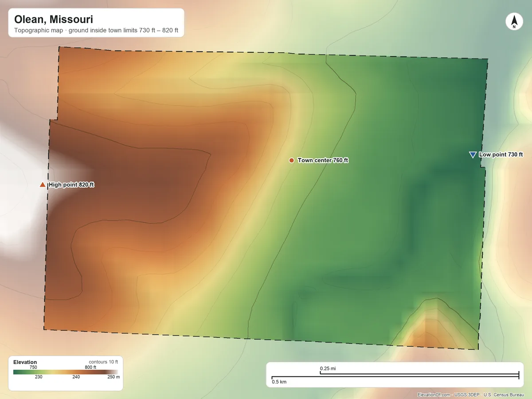Screen dimensions: 532x399
Task: Click the topographic map subtitle text
Action: click(96, 31)
